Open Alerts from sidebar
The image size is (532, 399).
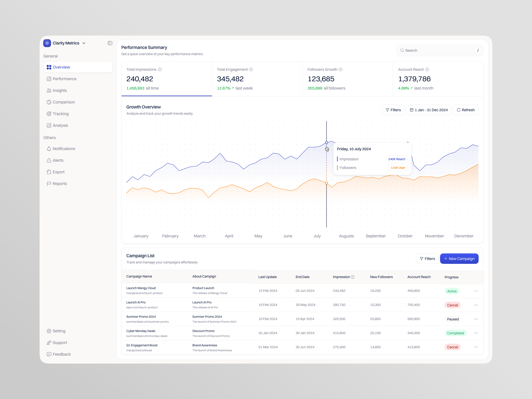click(58, 160)
